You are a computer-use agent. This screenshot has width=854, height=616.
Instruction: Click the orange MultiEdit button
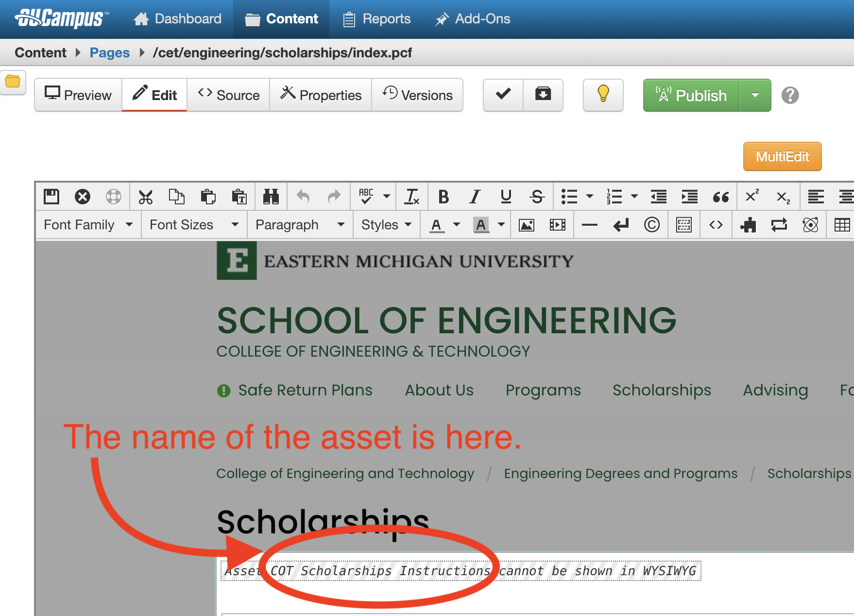coord(783,156)
